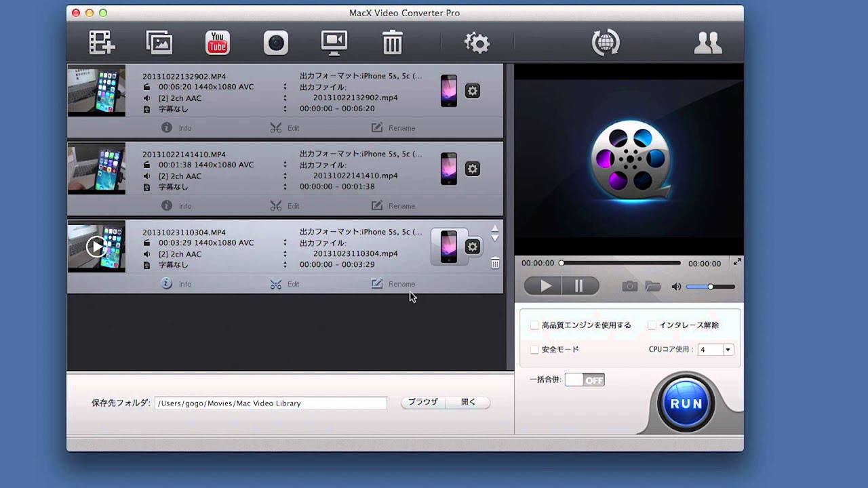Open output settings gear for 20131022132902.MP4
The width and height of the screenshot is (868, 488).
[x=473, y=91]
